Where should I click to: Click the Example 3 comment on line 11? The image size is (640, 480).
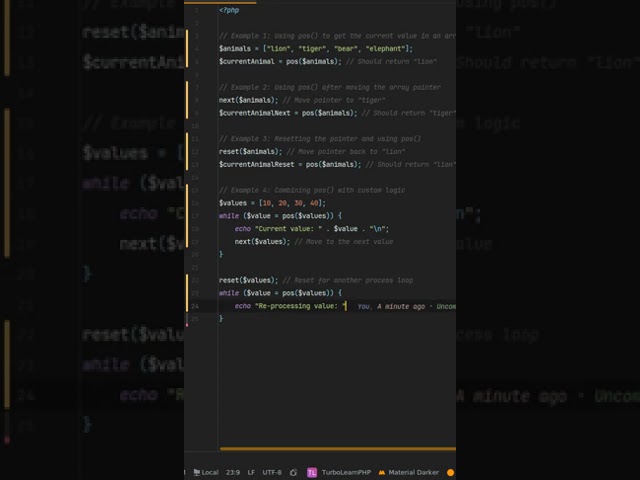pyautogui.click(x=320, y=139)
